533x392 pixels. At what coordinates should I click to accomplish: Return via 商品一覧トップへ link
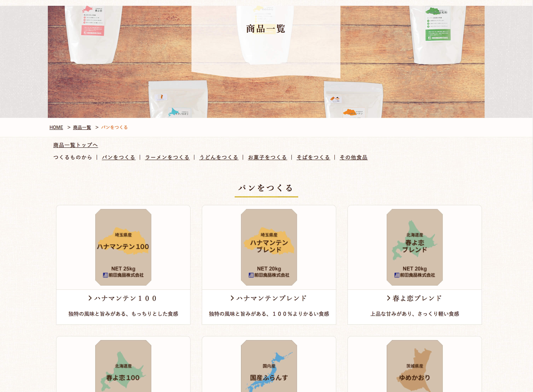[75, 145]
